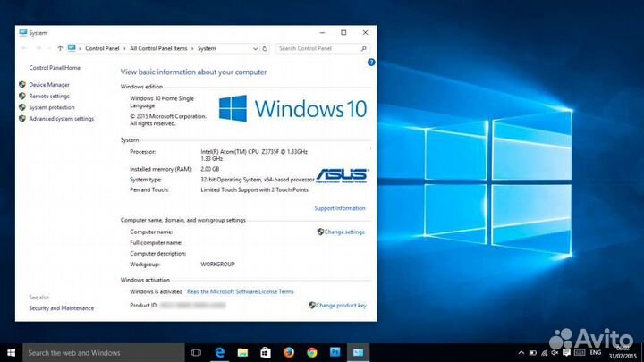Select System in the breadcrumb

(207, 48)
